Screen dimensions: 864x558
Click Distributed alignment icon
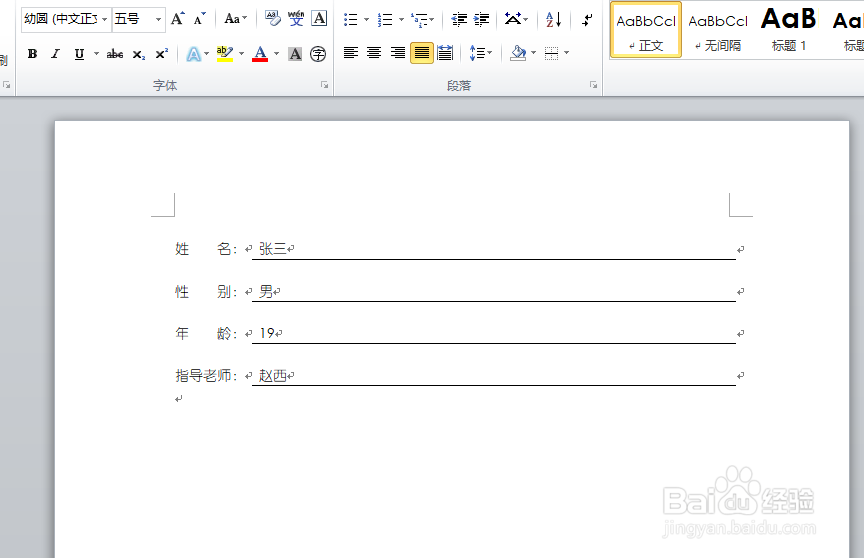click(x=445, y=53)
